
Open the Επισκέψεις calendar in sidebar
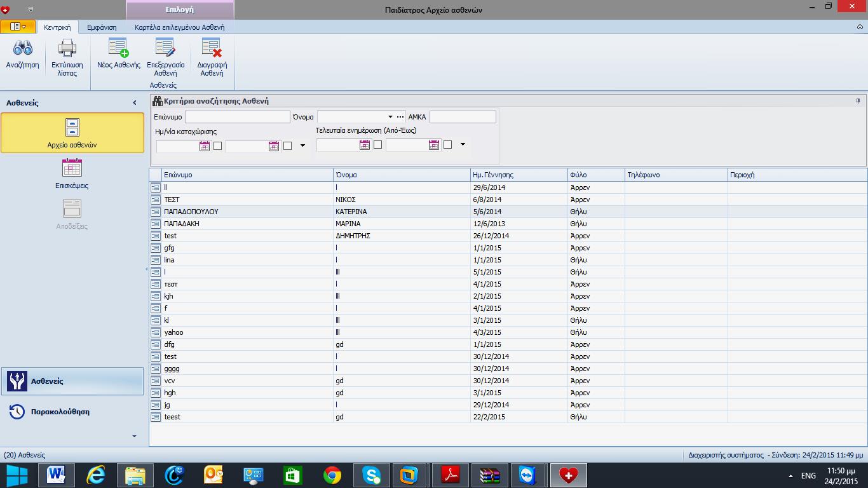(72, 169)
